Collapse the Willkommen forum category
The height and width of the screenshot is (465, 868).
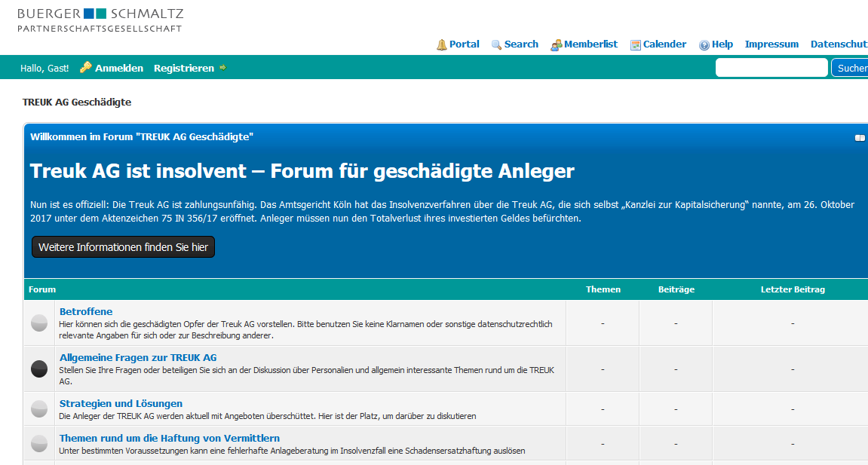click(x=860, y=138)
